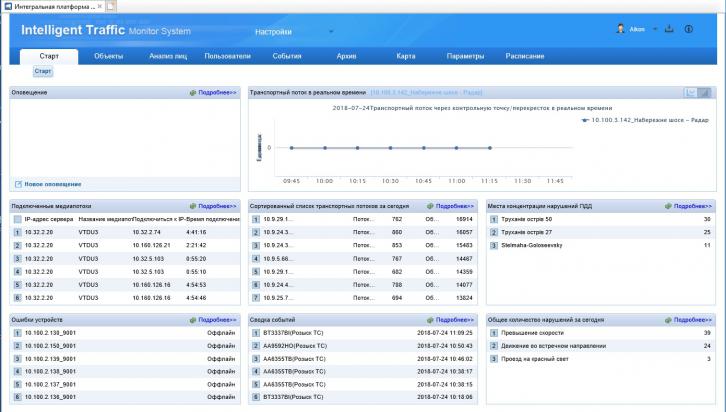This screenshot has width=726, height=412.
Task: Toggle the select-all checkbox in connected media streams
Action: (x=17, y=218)
